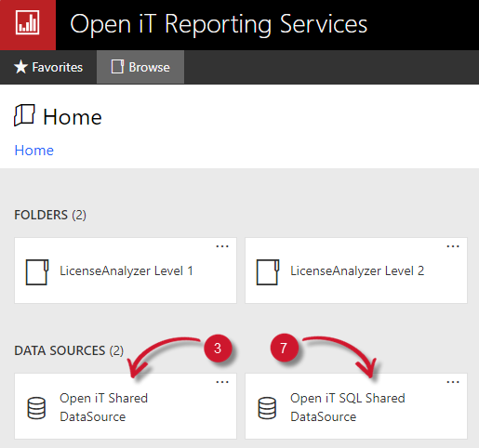479x448 pixels.
Task: Click the Browse page icon
Action: pos(117,67)
